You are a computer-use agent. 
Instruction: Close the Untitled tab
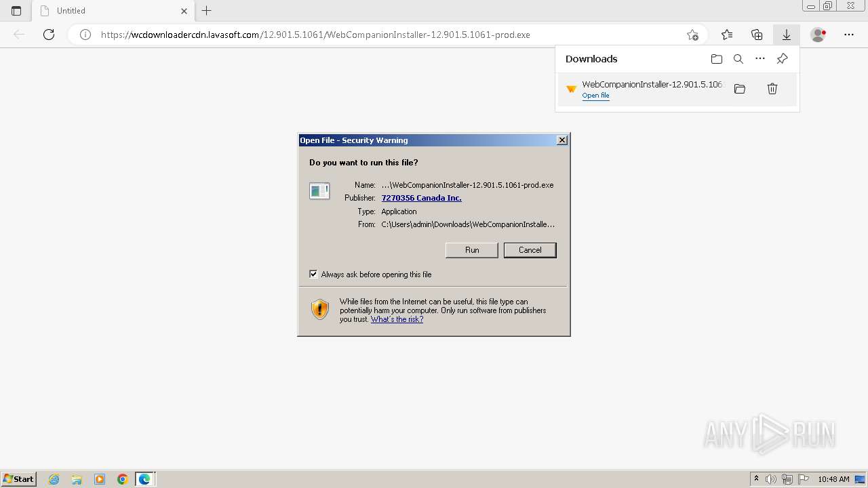click(184, 11)
